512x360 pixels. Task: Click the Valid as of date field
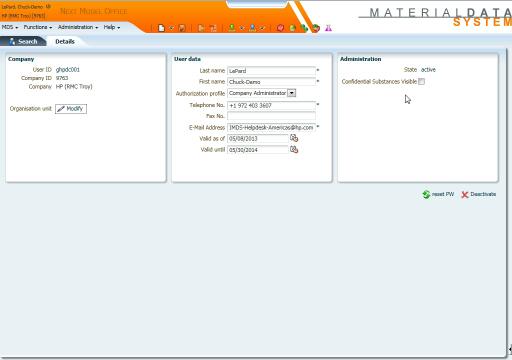pyautogui.click(x=258, y=138)
